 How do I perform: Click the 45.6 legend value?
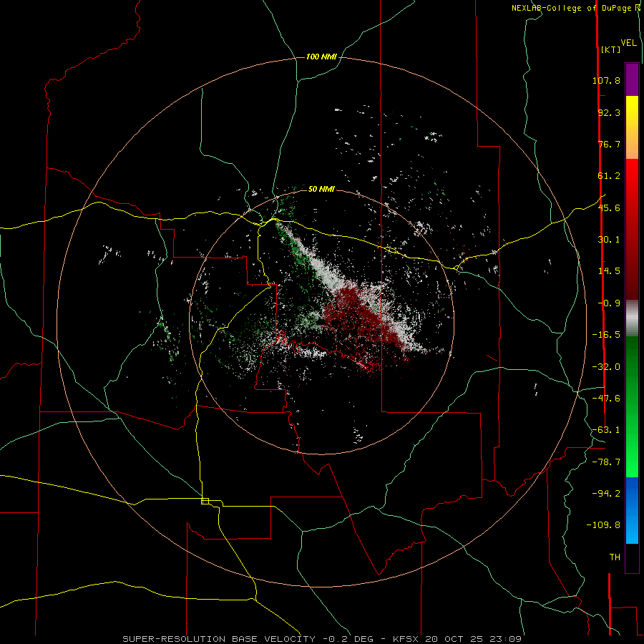609,208
